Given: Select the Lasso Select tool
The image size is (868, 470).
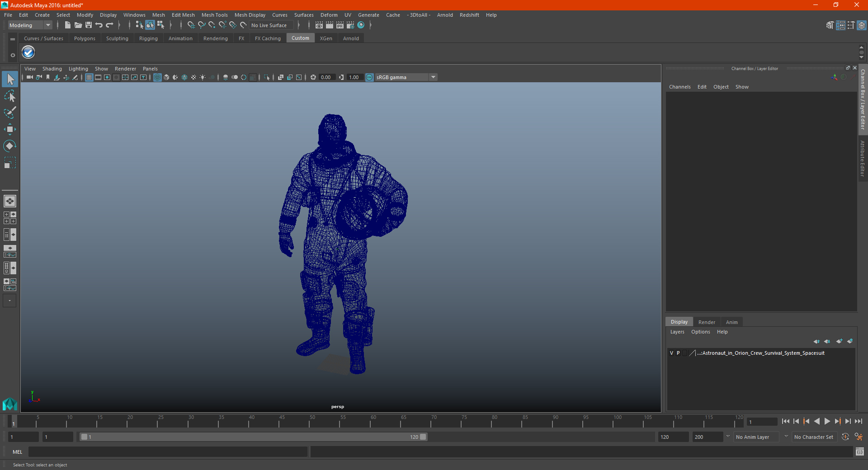Looking at the screenshot, I should [10, 96].
